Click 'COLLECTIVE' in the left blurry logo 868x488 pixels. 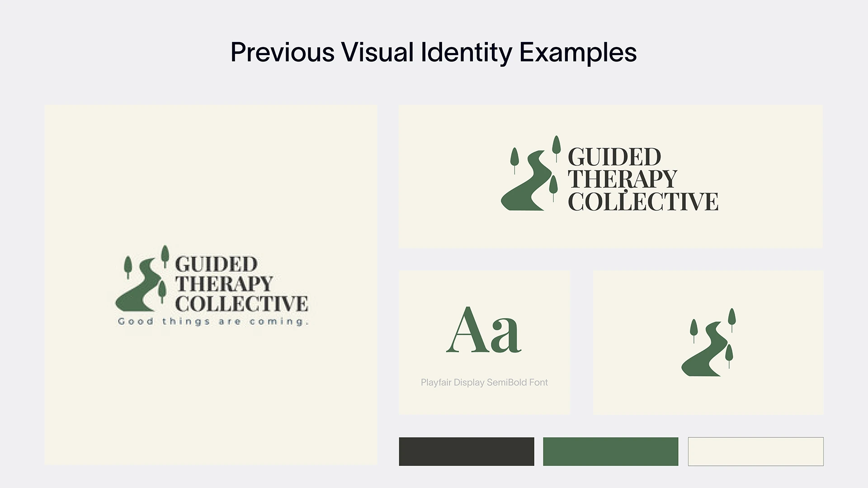click(241, 304)
